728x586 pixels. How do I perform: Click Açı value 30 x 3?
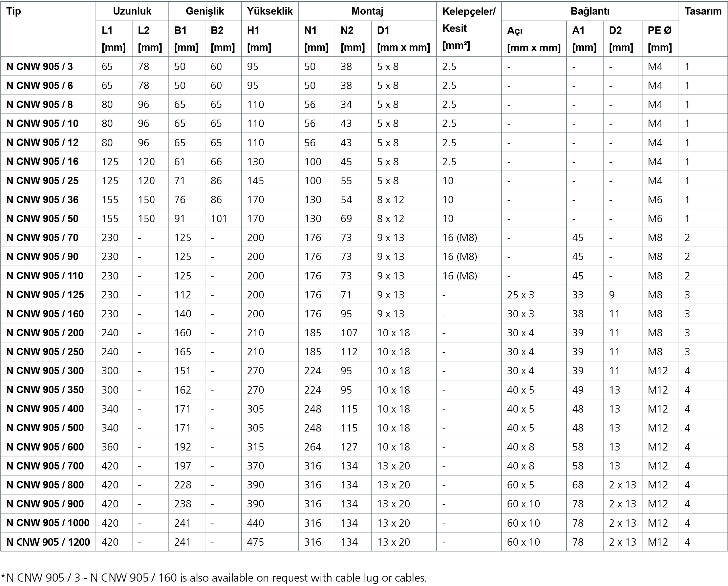coord(520,314)
